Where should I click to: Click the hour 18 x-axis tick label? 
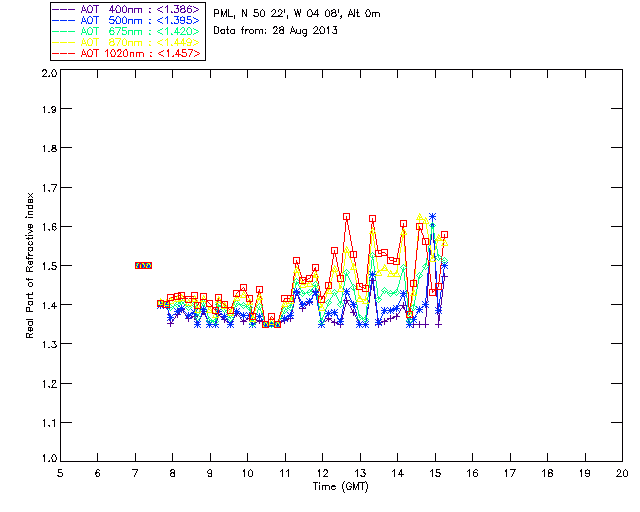tap(548, 473)
